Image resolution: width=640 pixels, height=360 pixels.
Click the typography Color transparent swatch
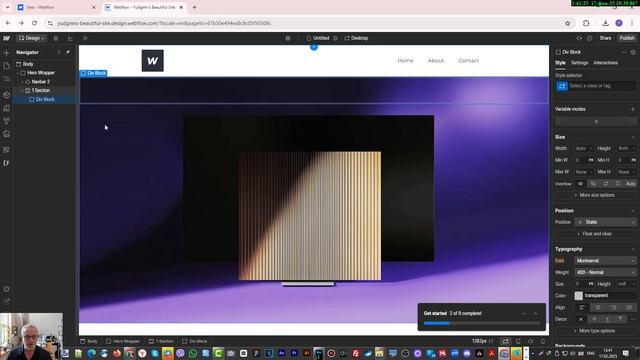point(579,296)
